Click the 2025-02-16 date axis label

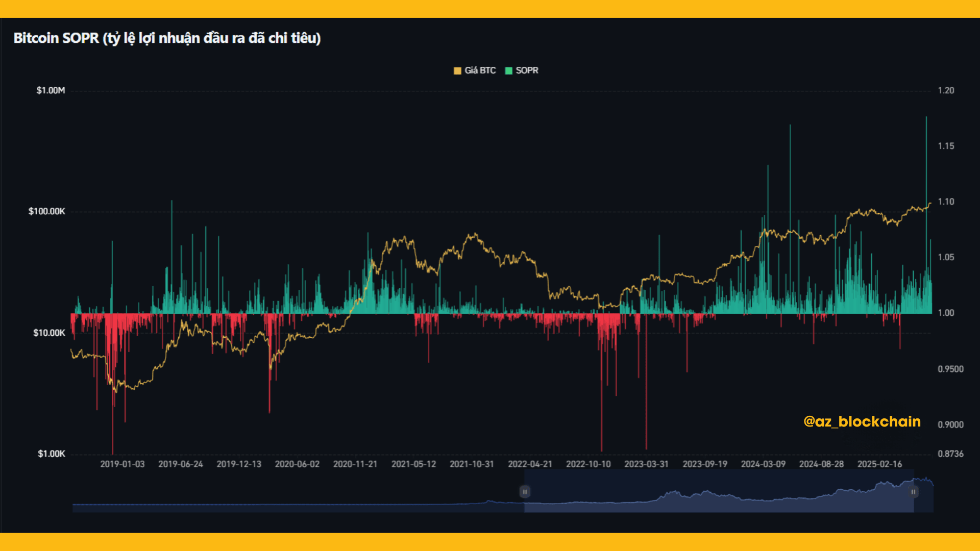[879, 464]
